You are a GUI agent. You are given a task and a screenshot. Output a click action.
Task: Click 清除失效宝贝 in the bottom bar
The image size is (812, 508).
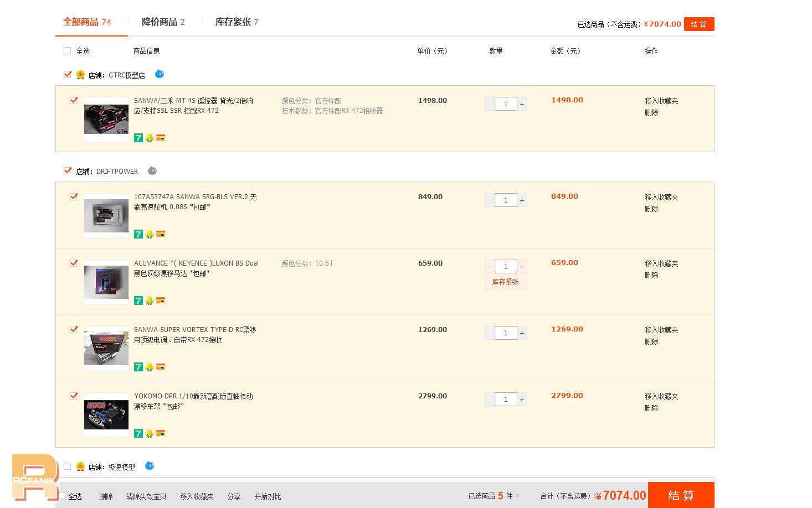(146, 496)
